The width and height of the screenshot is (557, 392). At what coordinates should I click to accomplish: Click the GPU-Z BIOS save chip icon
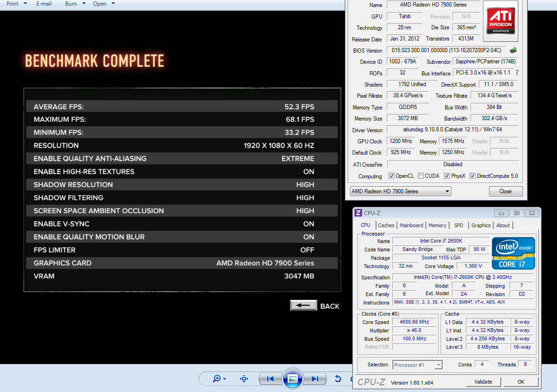coord(513,50)
